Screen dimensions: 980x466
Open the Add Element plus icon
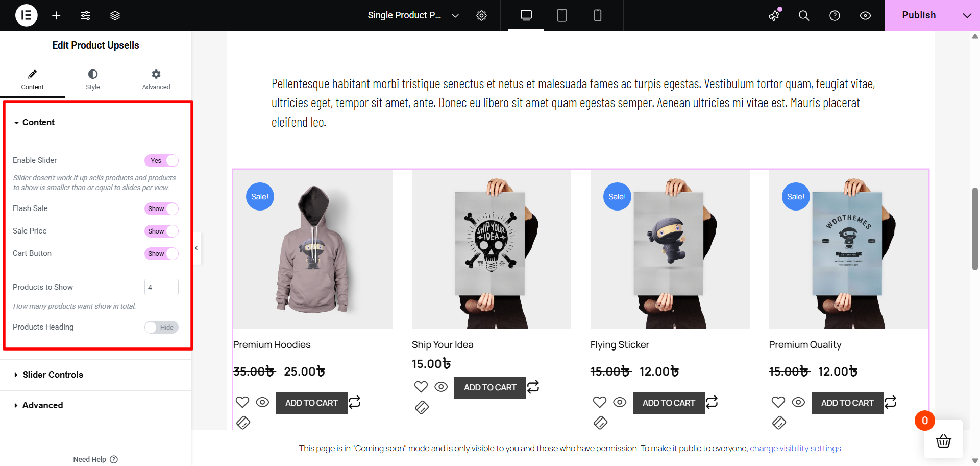tap(56, 15)
